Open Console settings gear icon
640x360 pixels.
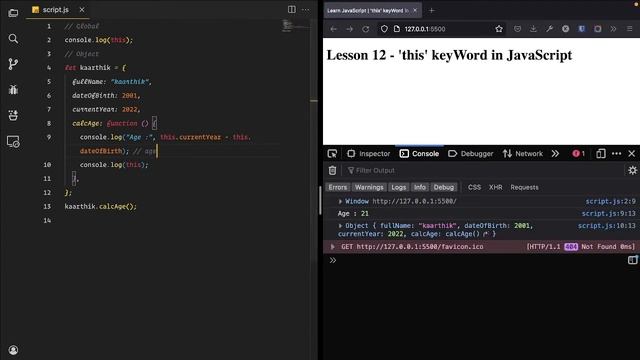click(x=632, y=170)
